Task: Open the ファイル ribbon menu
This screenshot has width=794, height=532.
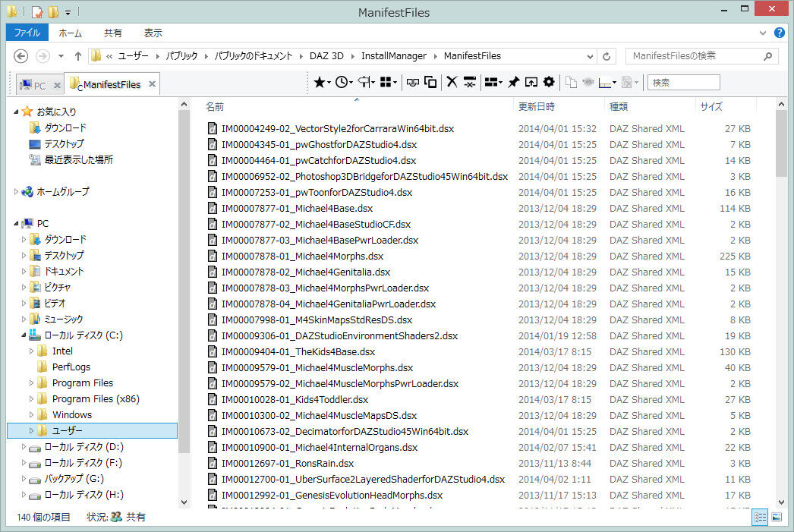Action: pyautogui.click(x=27, y=33)
